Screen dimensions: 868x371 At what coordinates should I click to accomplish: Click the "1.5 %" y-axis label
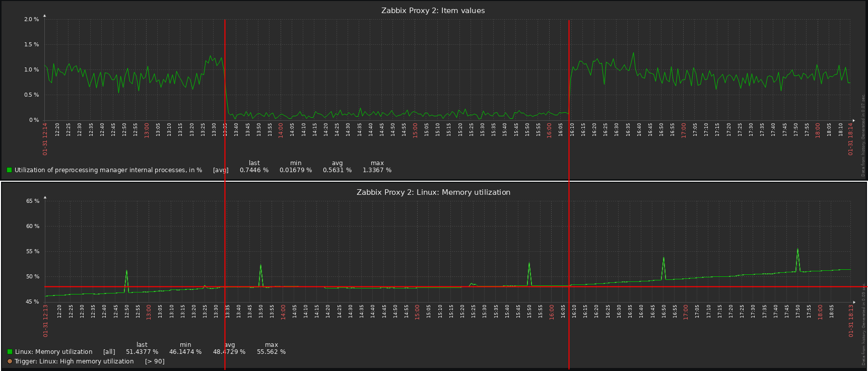[31, 45]
